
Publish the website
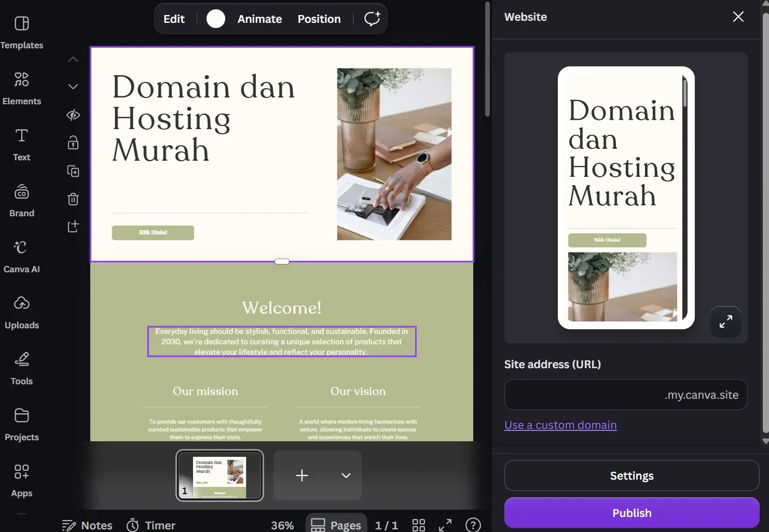631,513
